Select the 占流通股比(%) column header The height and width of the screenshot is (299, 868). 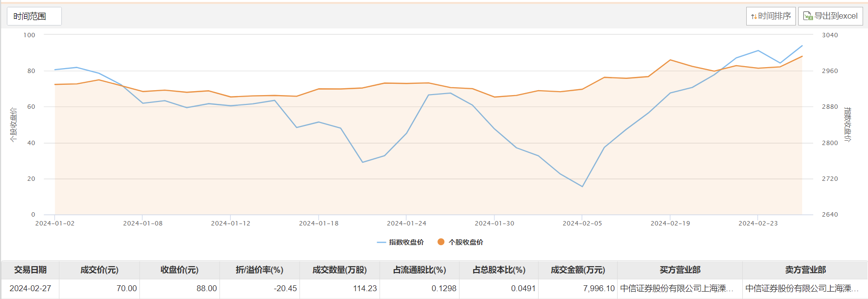click(420, 270)
